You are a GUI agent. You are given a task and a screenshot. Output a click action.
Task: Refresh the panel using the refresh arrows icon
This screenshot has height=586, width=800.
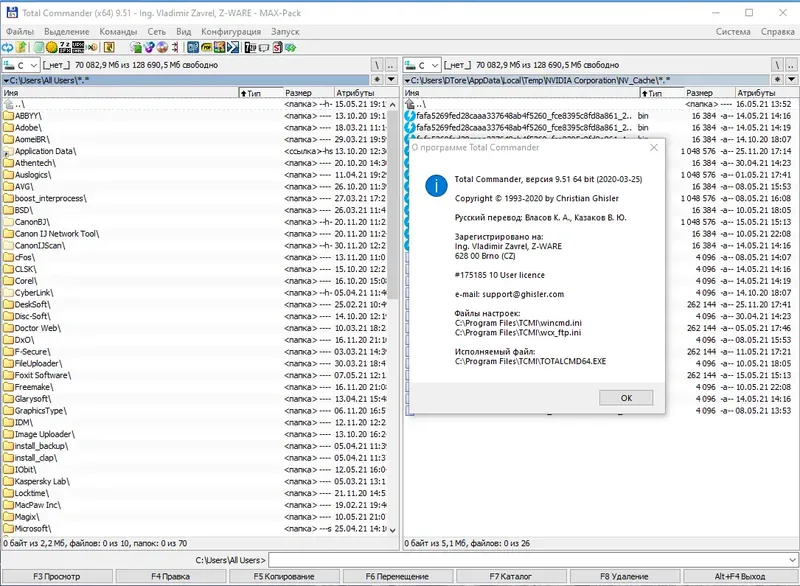(x=8, y=48)
